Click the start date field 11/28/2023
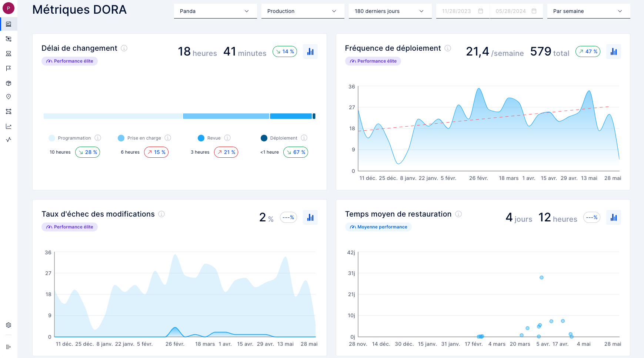 [462, 11]
